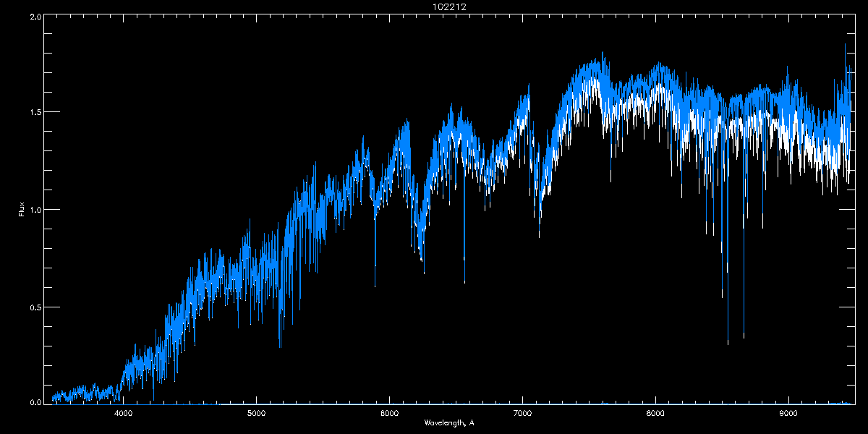Click the 0.0 flux tick label
Screen dimensions: 868x434
point(35,402)
